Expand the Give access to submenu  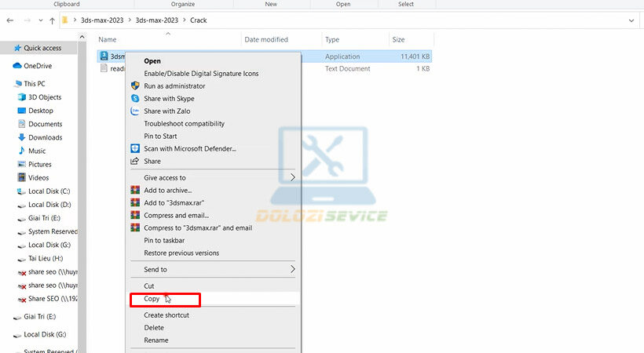tap(293, 177)
